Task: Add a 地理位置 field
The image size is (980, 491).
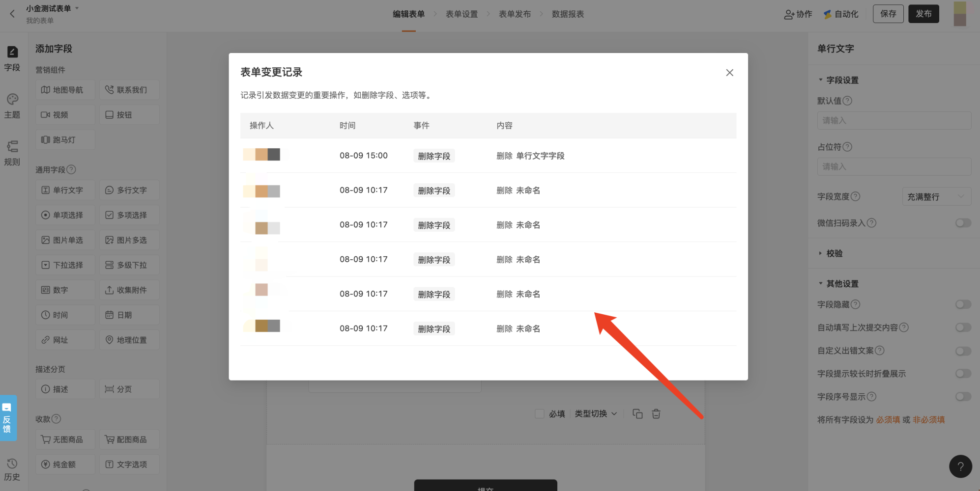Action: [129, 340]
